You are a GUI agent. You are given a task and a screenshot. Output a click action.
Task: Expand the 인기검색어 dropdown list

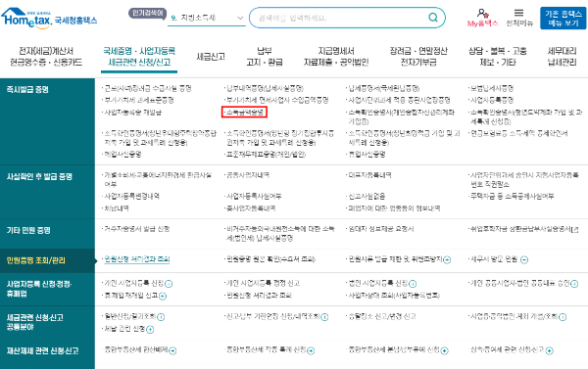240,18
